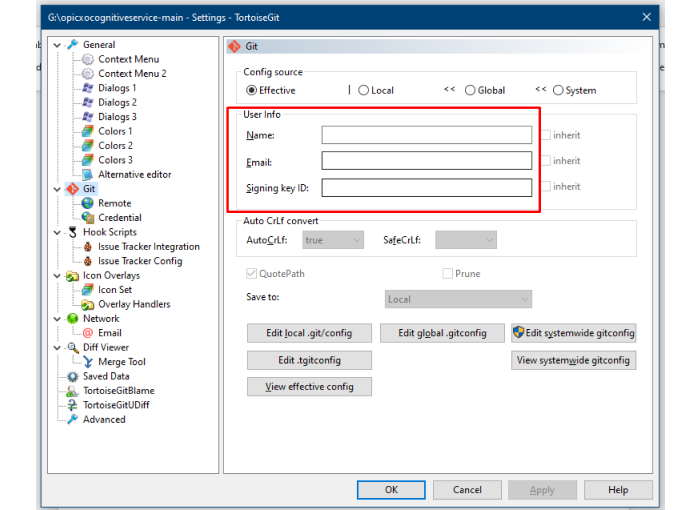Click Edit systemwide gitconfig button
This screenshot has height=510, width=700.
pyautogui.click(x=574, y=333)
